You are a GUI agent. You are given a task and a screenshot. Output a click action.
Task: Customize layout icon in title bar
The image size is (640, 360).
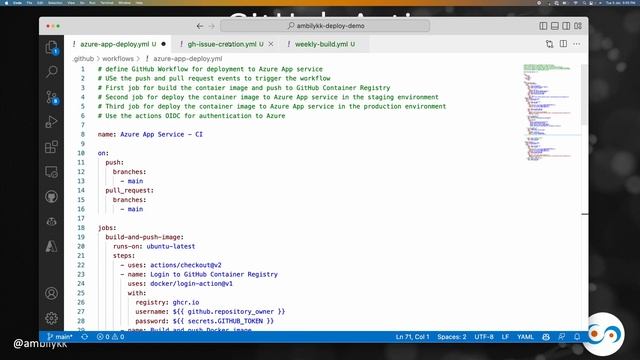(x=578, y=26)
